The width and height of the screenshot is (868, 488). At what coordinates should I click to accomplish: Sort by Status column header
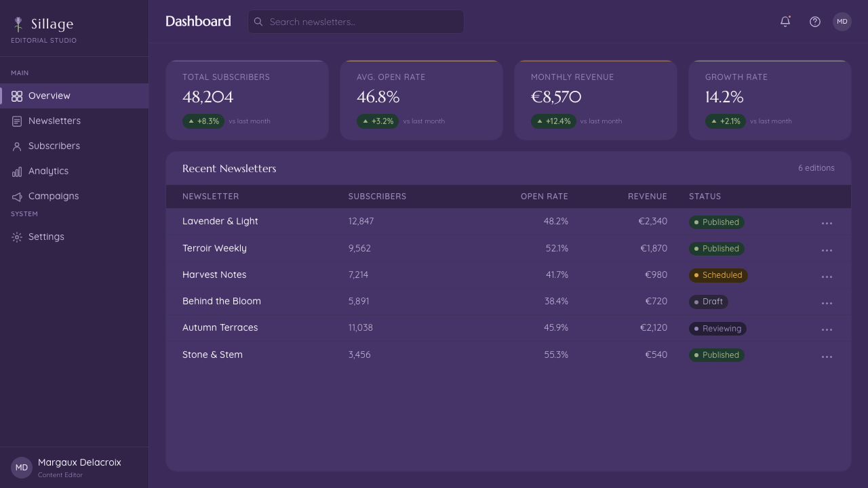(705, 197)
